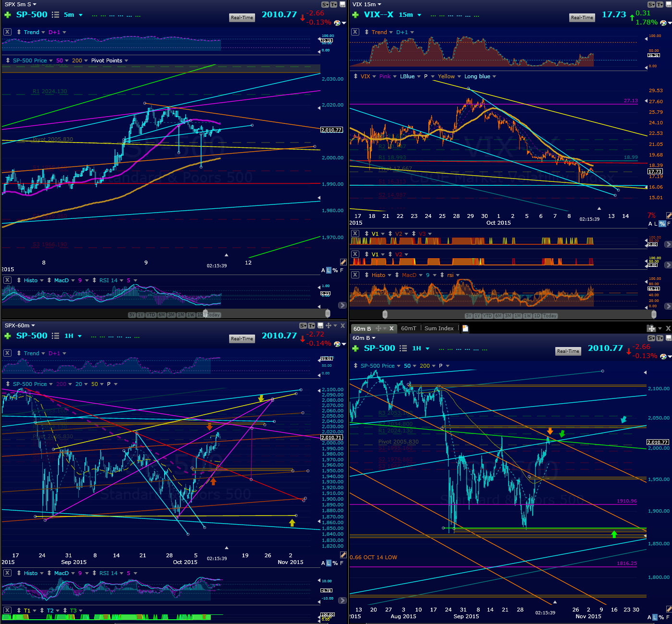Screen dimensions: 672x624
Task: Switch to the Sum Index tab
Action: tap(439, 328)
